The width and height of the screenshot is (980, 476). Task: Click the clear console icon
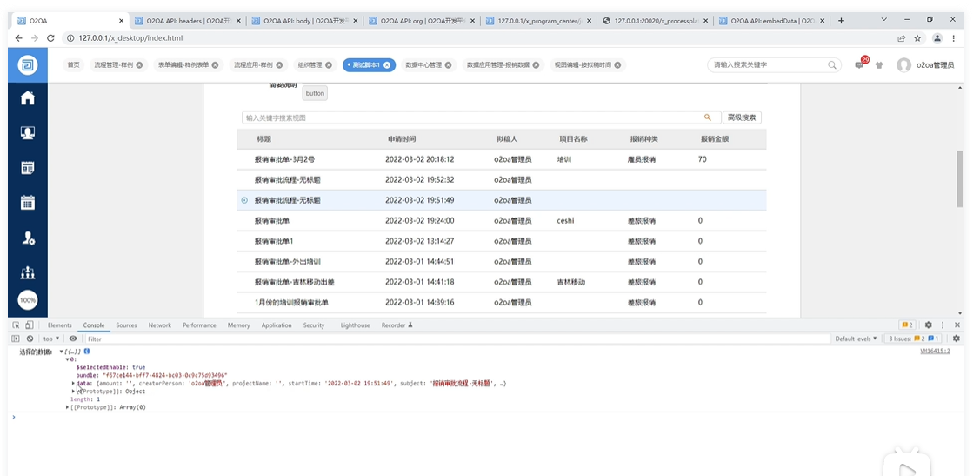30,339
